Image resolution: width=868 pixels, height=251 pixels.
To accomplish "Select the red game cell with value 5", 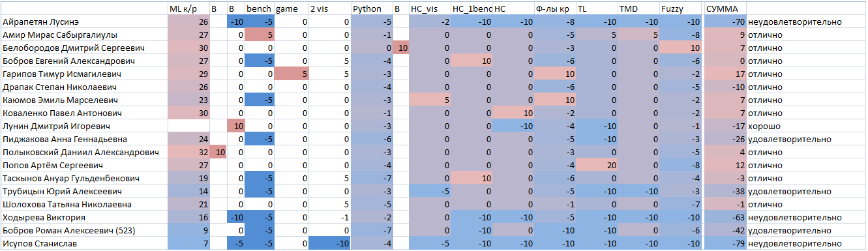I will pos(291,74).
